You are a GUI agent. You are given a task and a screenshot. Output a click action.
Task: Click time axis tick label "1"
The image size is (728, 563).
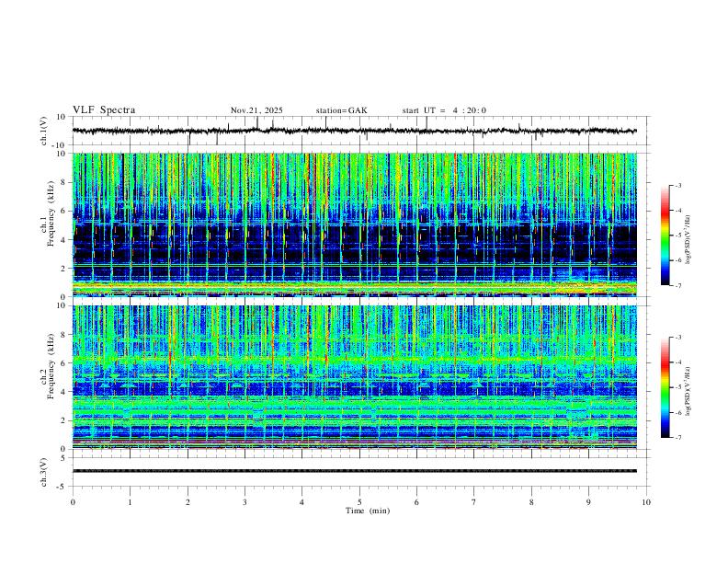[130, 502]
